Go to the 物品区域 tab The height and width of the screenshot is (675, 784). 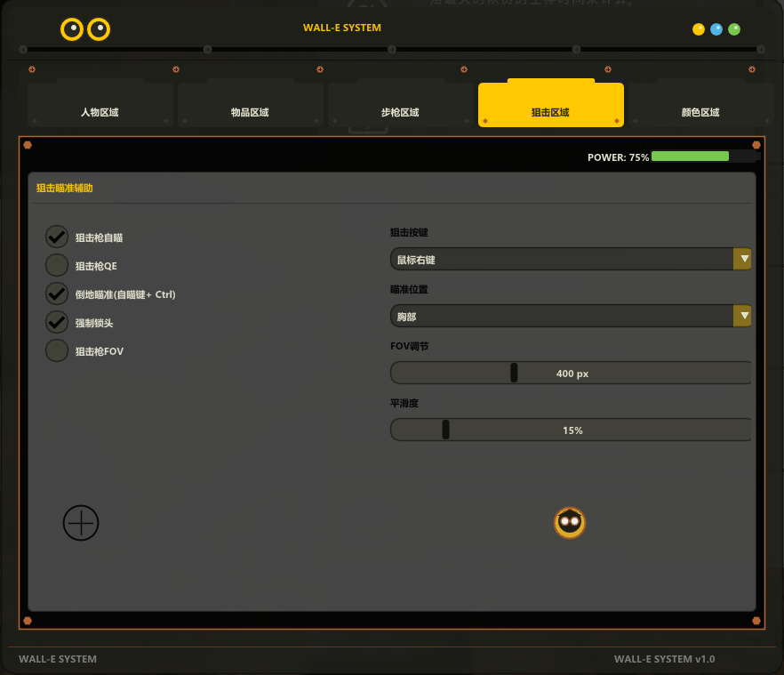tap(250, 112)
